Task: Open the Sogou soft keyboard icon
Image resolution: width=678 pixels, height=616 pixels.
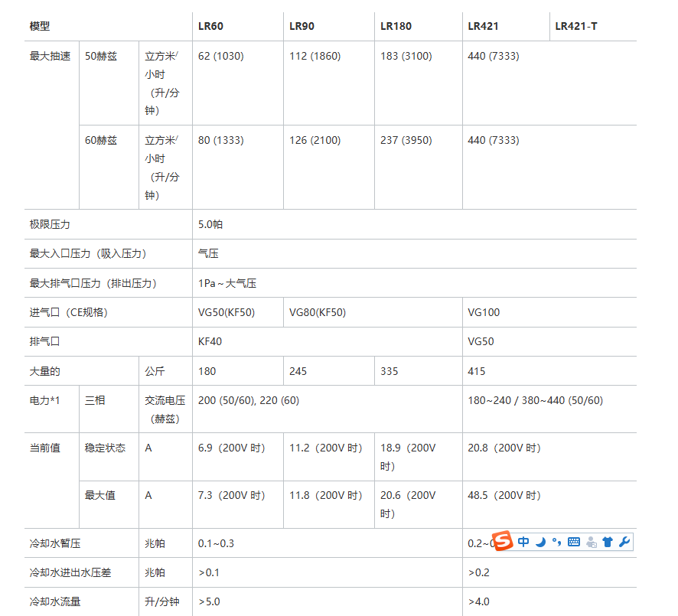Action: (x=574, y=542)
